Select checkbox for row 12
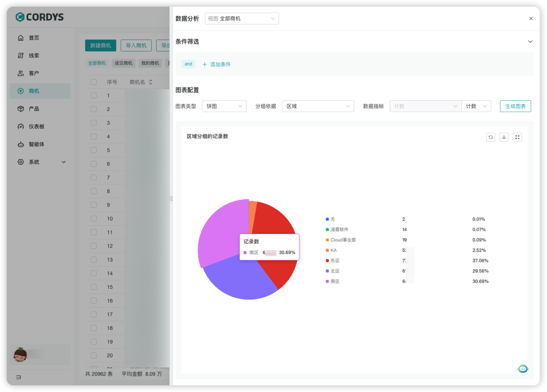Viewport: 547px width, 392px height. click(94, 246)
